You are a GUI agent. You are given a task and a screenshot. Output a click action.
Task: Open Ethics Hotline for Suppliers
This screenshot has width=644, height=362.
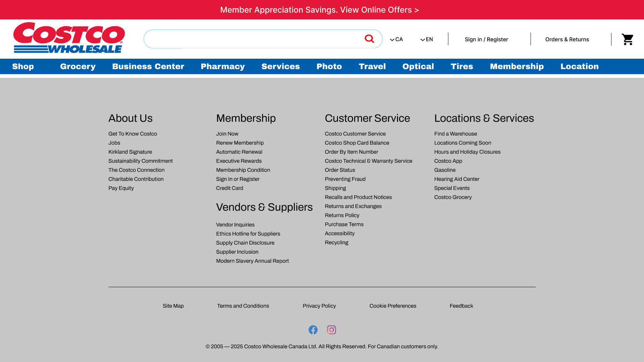(x=248, y=234)
